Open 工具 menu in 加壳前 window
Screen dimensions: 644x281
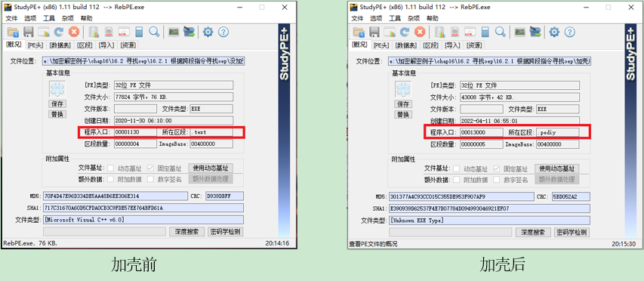click(x=49, y=18)
